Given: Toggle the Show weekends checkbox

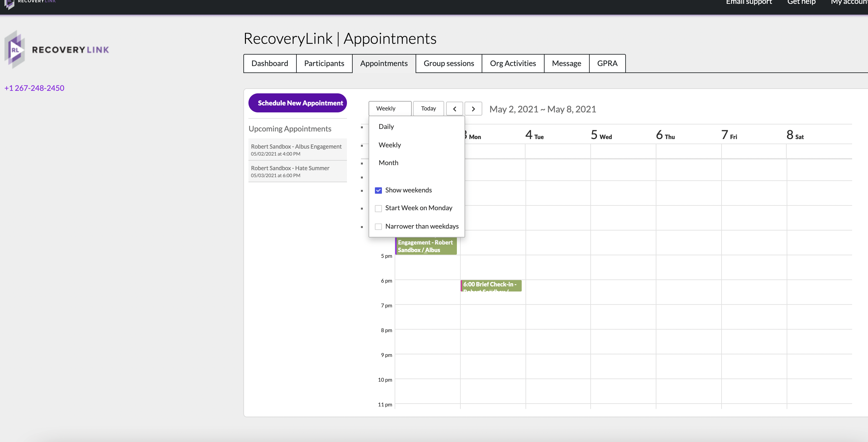Looking at the screenshot, I should click(378, 191).
